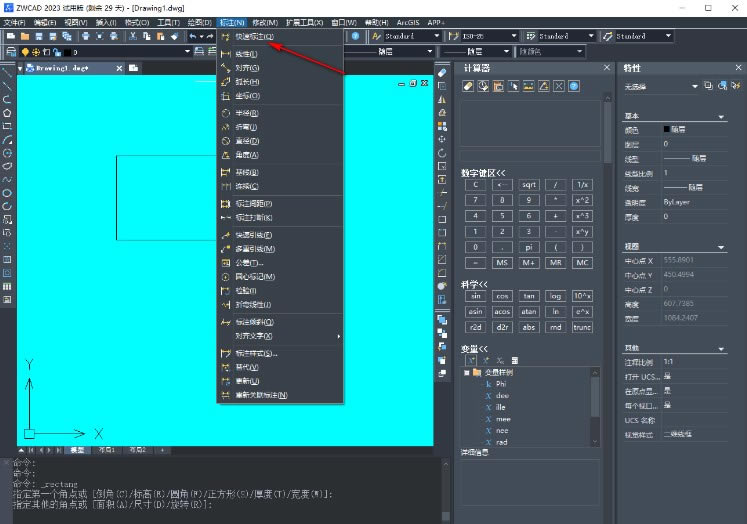This screenshot has width=747, height=524.
Task: Choose the Aligned dimension (G) menu item
Action: click(x=280, y=68)
